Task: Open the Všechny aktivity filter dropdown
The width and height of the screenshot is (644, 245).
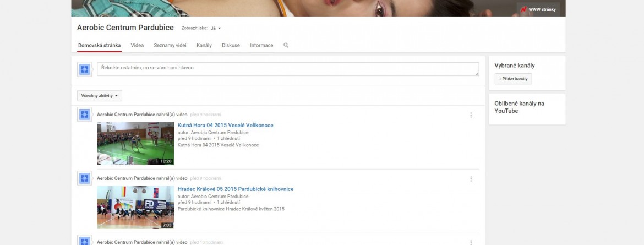Action: (100, 96)
